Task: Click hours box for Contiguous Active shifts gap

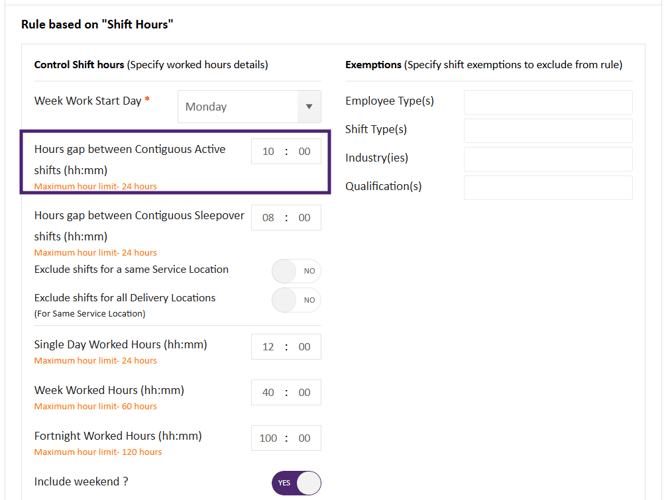Action: click(x=268, y=152)
